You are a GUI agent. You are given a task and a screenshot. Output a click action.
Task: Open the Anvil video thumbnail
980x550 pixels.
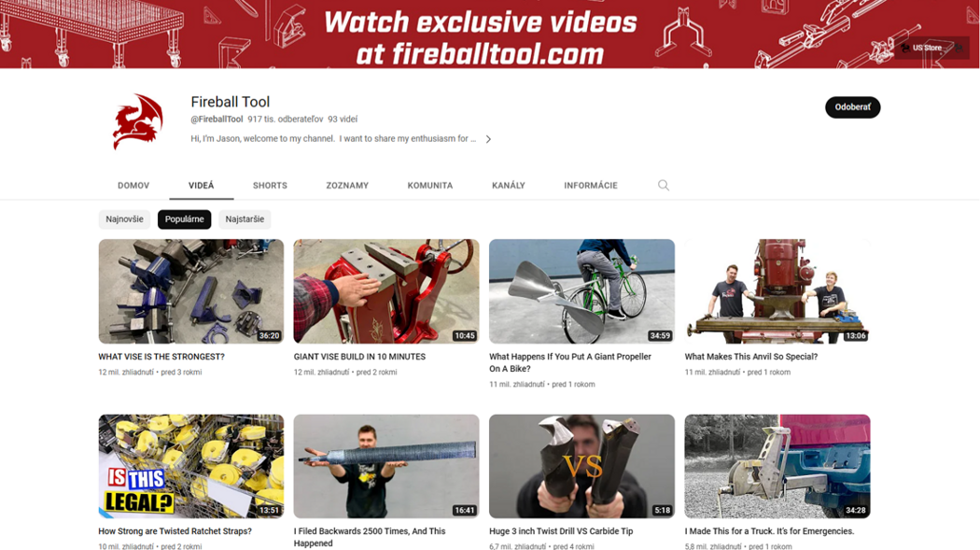click(777, 291)
